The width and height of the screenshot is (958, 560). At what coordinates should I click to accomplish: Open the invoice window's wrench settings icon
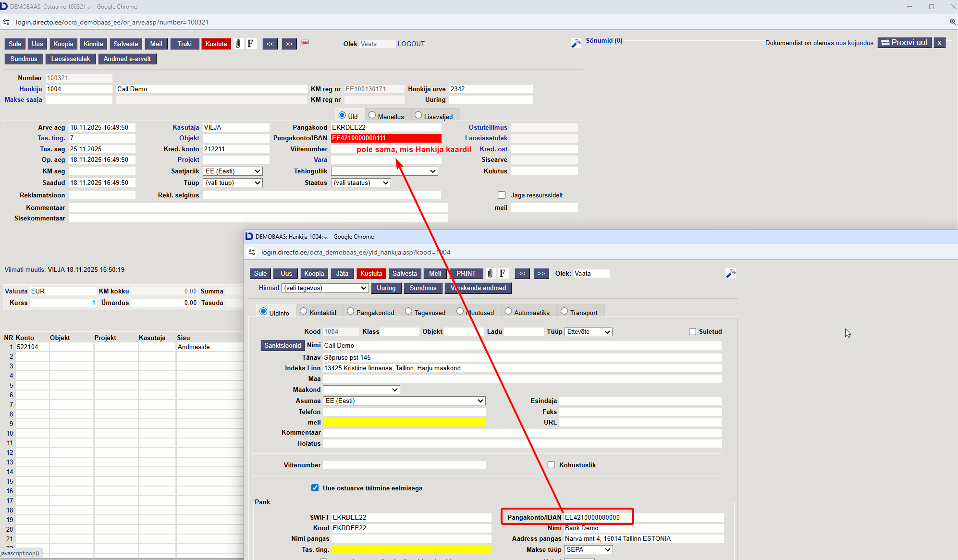pos(576,43)
